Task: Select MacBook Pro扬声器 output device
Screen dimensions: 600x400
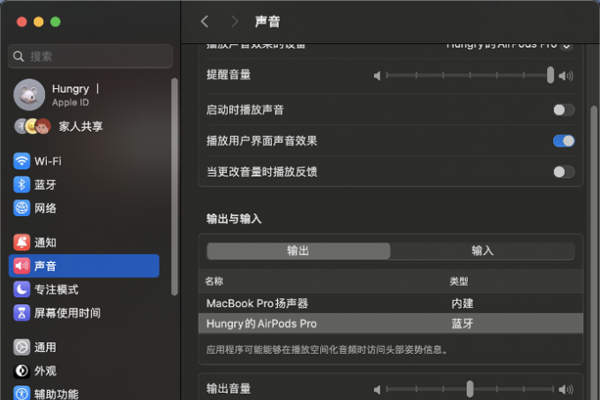Action: tap(391, 304)
